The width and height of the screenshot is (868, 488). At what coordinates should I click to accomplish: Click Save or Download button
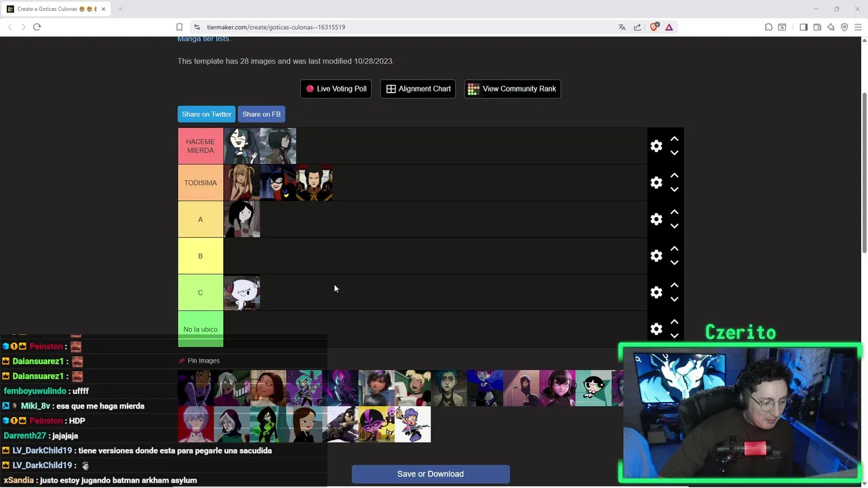click(x=431, y=474)
